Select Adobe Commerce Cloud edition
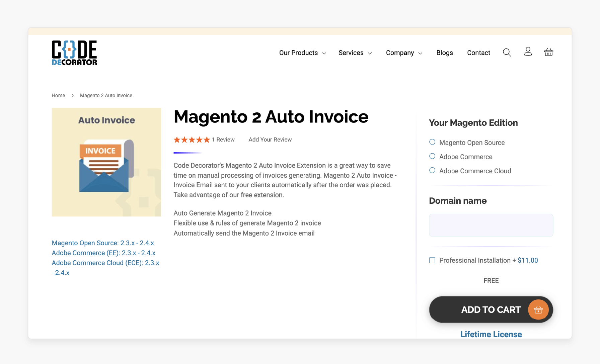This screenshot has width=600, height=364. pyautogui.click(x=432, y=170)
